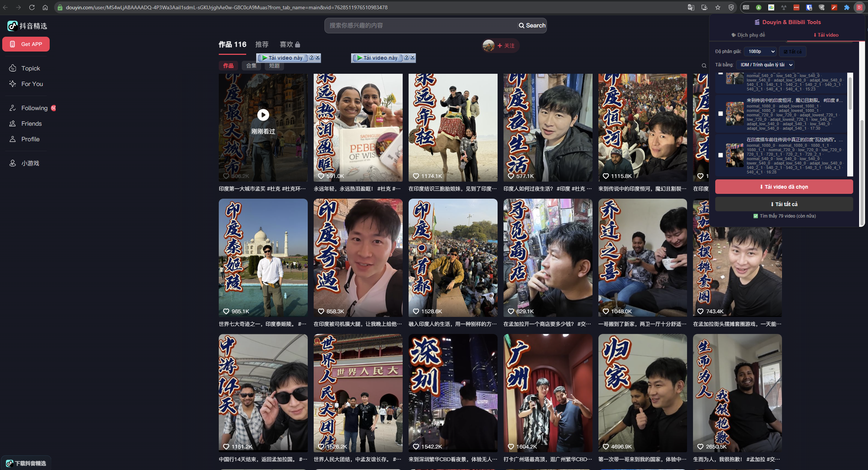
Task: Select the 短剧 filter chip
Action: tap(274, 66)
